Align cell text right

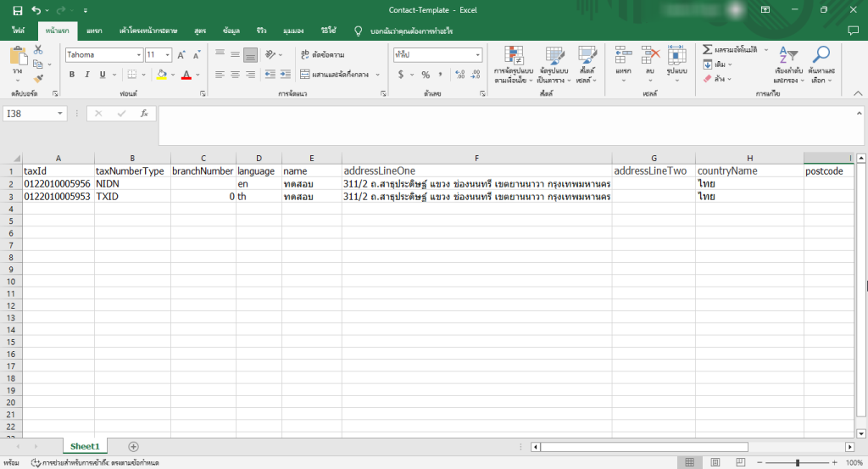(x=250, y=74)
